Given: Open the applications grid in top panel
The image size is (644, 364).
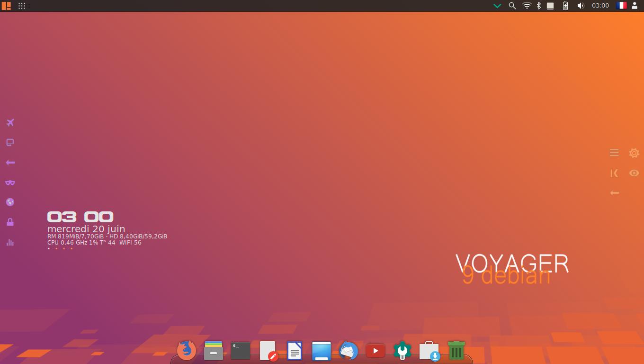Looking at the screenshot, I should [x=22, y=6].
